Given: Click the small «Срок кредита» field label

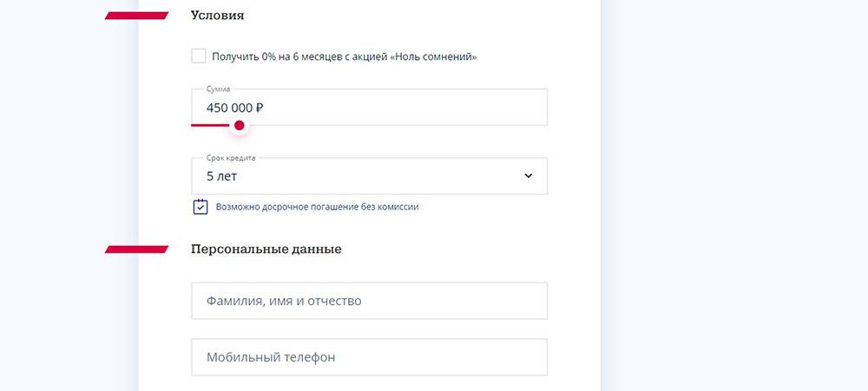Looking at the screenshot, I should coord(231,158).
